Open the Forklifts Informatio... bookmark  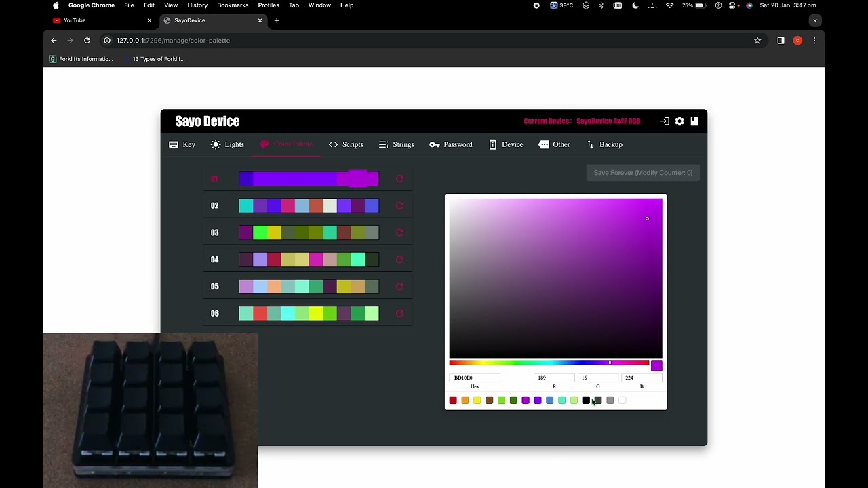pyautogui.click(x=81, y=59)
